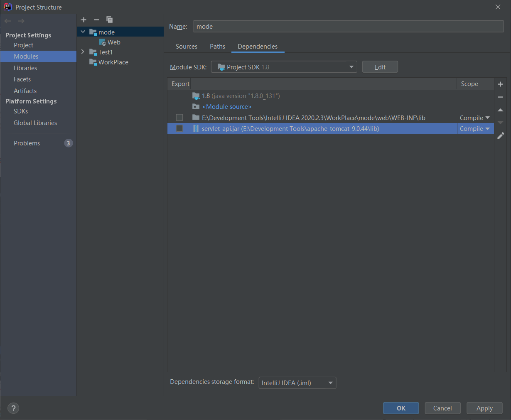511x420 pixels.
Task: Click the Module source folder icon
Action: [x=196, y=107]
